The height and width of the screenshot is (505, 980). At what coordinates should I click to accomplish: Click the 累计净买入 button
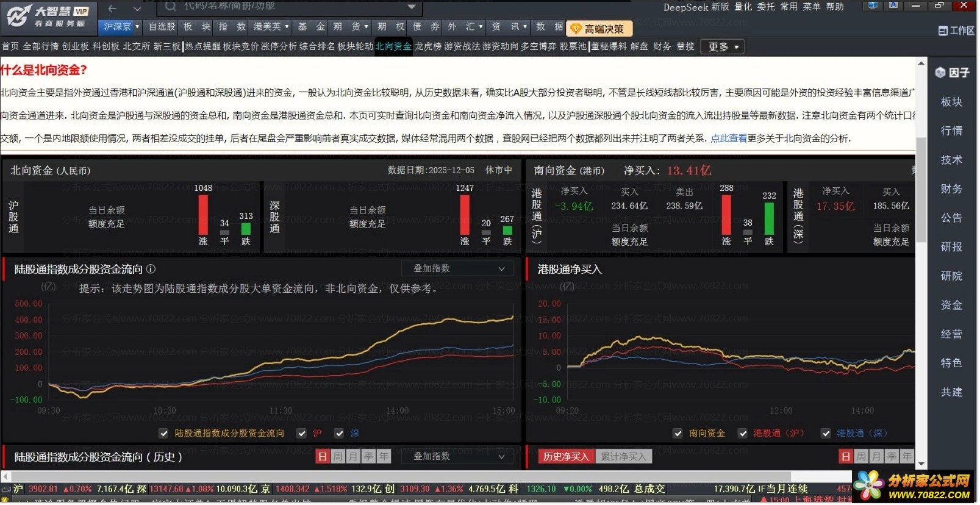[623, 457]
